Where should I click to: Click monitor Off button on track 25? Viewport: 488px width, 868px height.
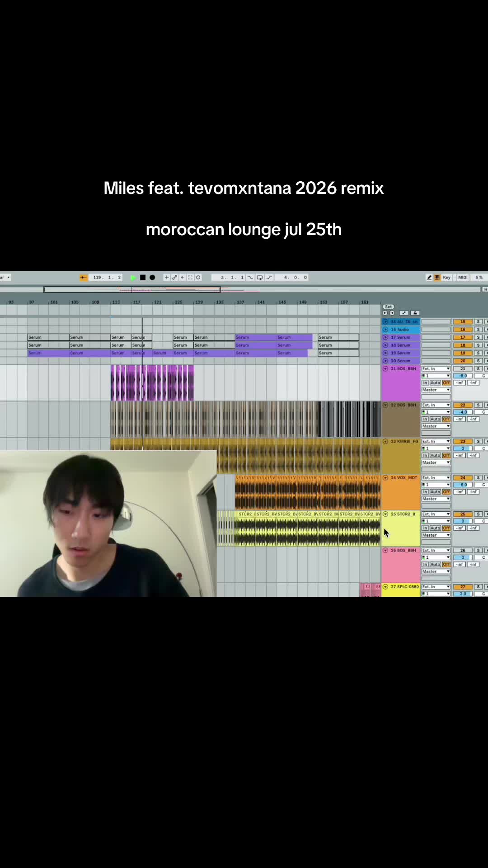(x=446, y=528)
